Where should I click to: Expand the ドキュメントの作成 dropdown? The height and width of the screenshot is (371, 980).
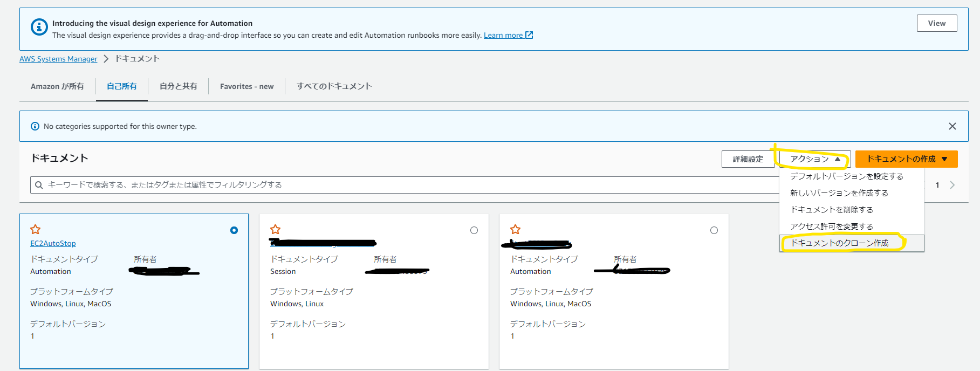click(x=907, y=159)
